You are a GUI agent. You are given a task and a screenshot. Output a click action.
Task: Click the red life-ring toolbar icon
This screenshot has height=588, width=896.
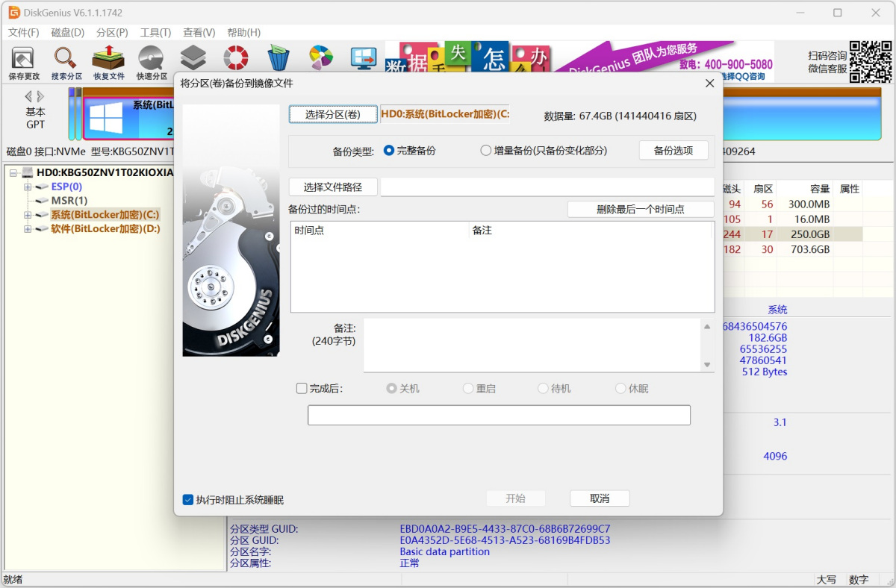[x=236, y=57]
